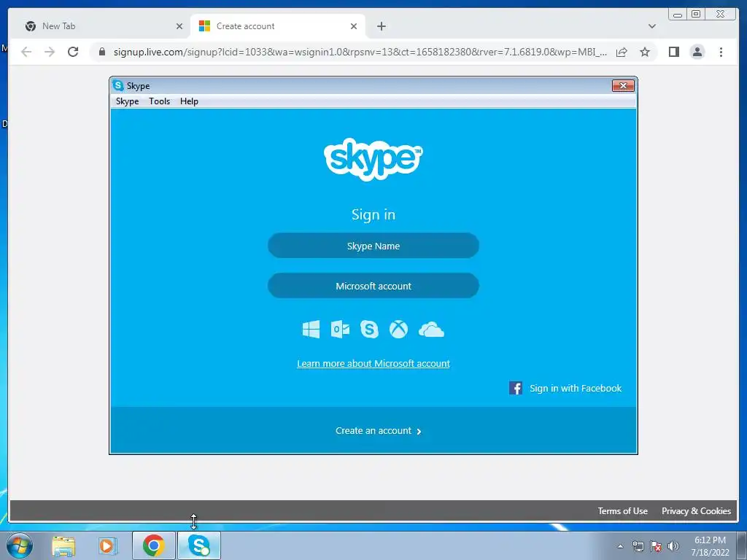Open the Tools menu in Skype
The width and height of the screenshot is (747, 560).
159,101
